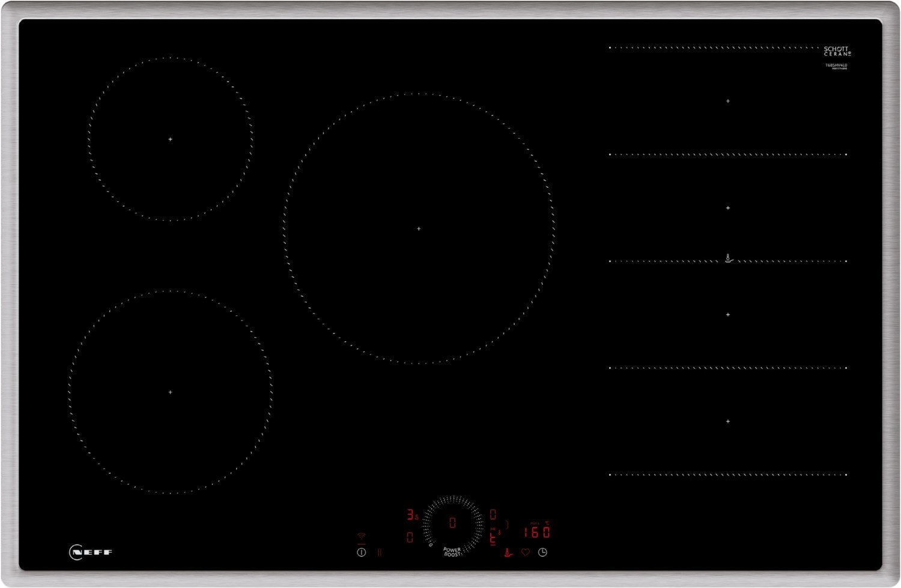Tap the red pause icon
Image resolution: width=901 pixels, height=588 pixels.
click(379, 553)
